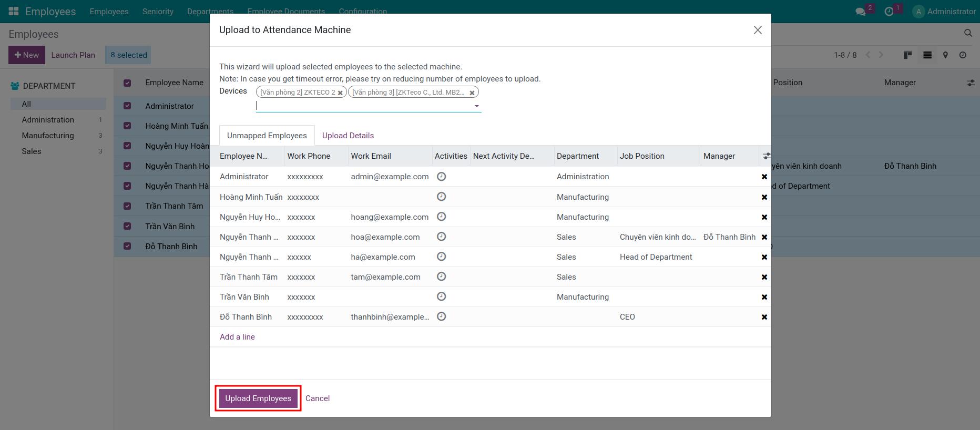Select the Sales department filter

(x=58, y=151)
